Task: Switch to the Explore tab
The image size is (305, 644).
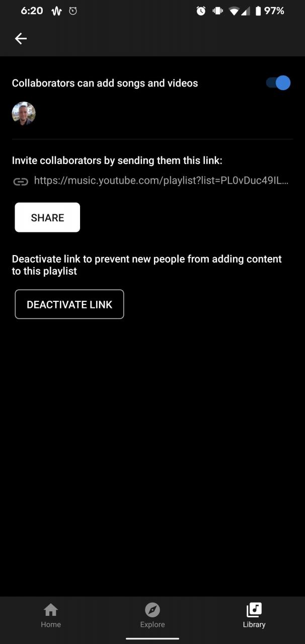Action: [x=152, y=616]
